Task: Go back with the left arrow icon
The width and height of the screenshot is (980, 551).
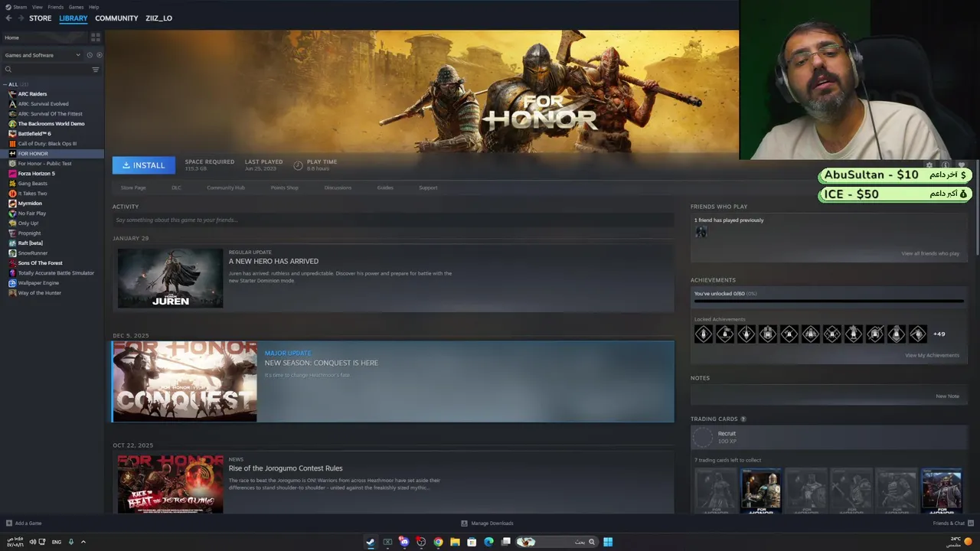Action: [9, 18]
